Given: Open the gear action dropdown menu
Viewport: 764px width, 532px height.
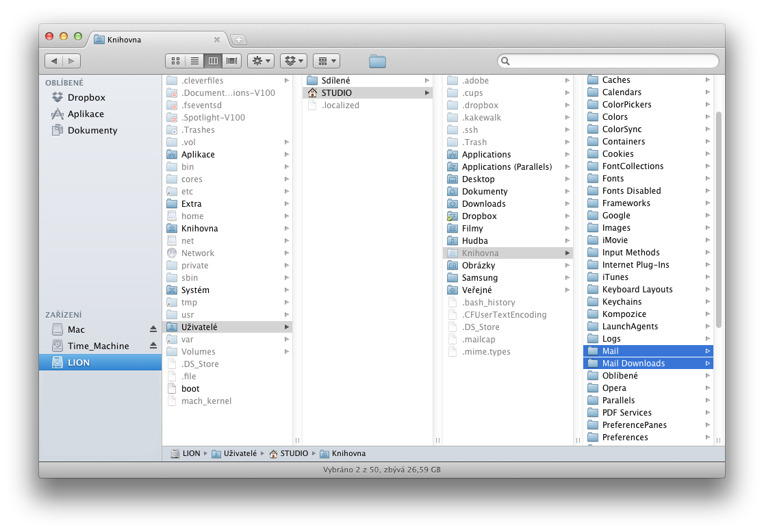Looking at the screenshot, I should [261, 61].
